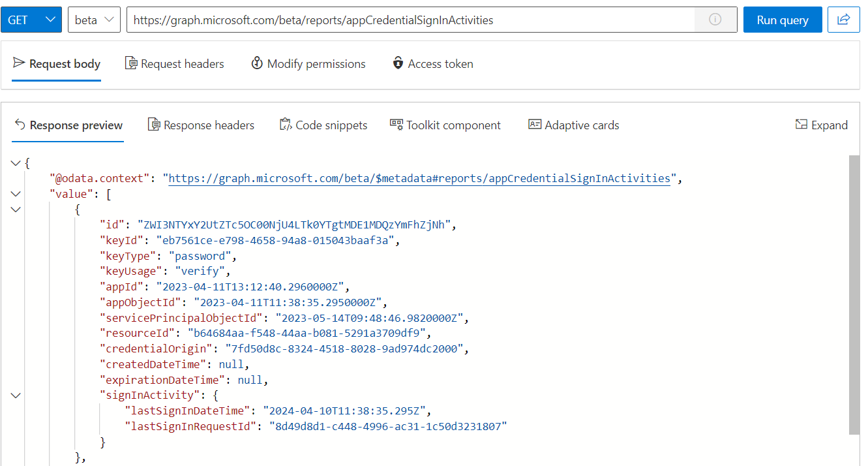Click the credentialOrigin value 7fd50d8c-8324-4518-8028-9ad974dc2000
The image size is (868, 466).
tap(346, 349)
